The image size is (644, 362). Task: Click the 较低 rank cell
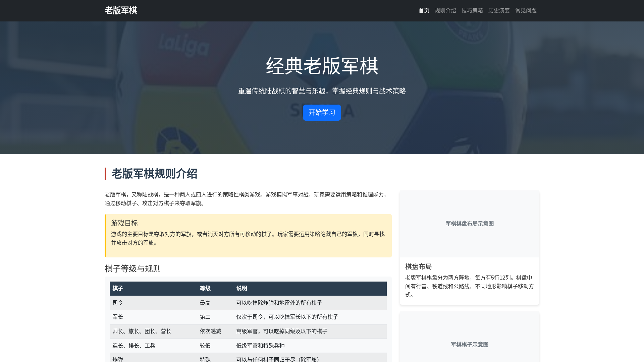(x=215, y=346)
